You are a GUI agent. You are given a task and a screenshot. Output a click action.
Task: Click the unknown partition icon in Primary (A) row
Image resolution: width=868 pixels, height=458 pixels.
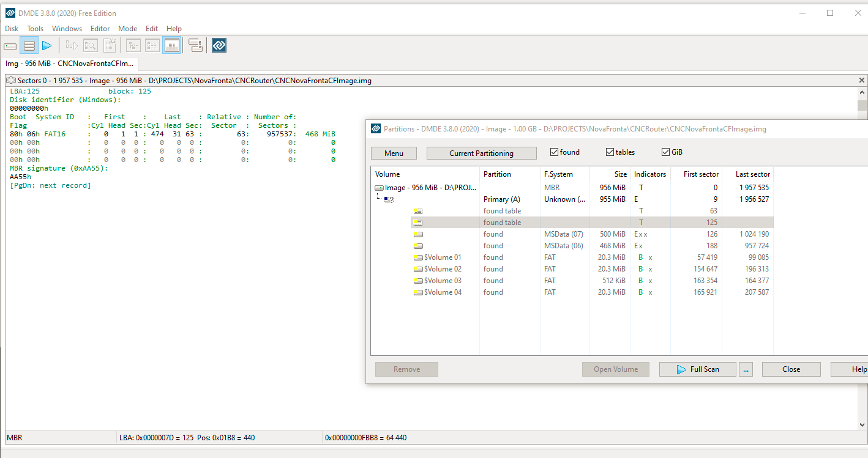389,199
